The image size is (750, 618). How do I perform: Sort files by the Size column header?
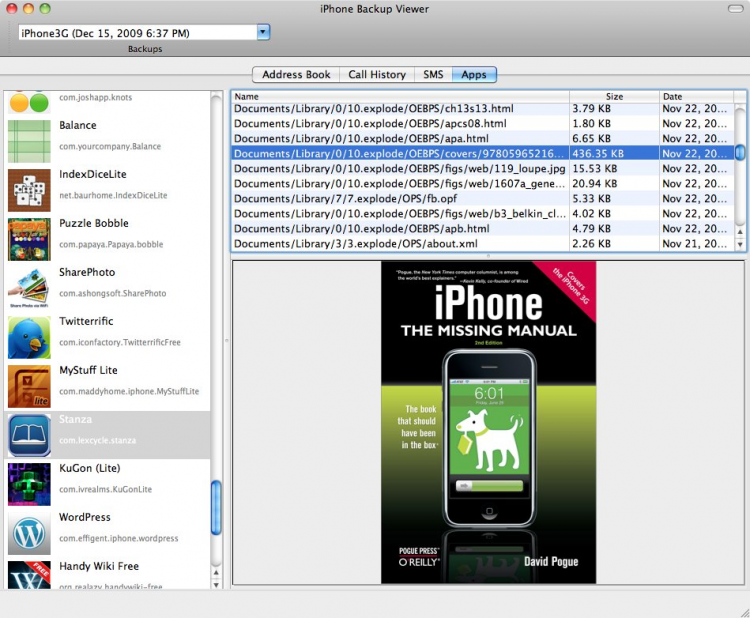pos(614,96)
